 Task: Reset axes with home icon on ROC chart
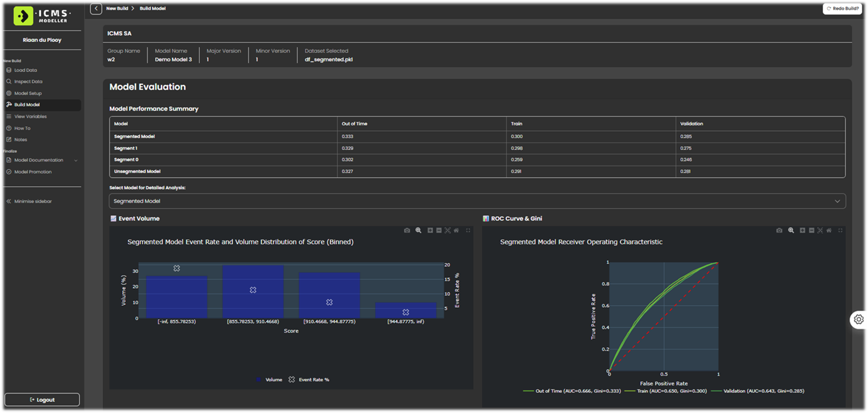828,230
